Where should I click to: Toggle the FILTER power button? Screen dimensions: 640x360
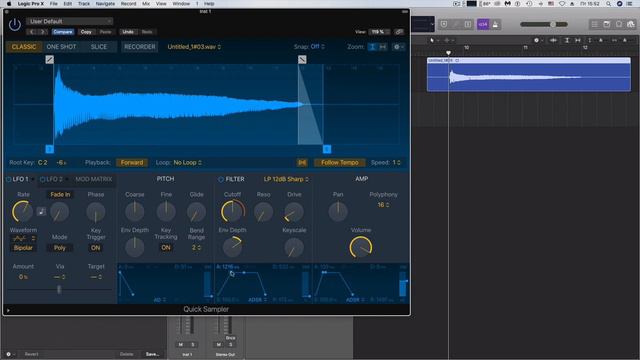[x=221, y=179]
